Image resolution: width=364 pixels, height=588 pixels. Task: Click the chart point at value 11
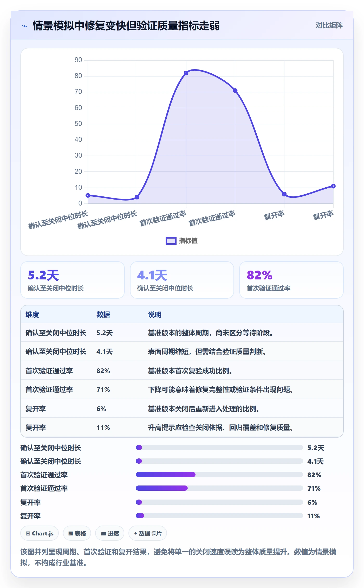[333, 186]
